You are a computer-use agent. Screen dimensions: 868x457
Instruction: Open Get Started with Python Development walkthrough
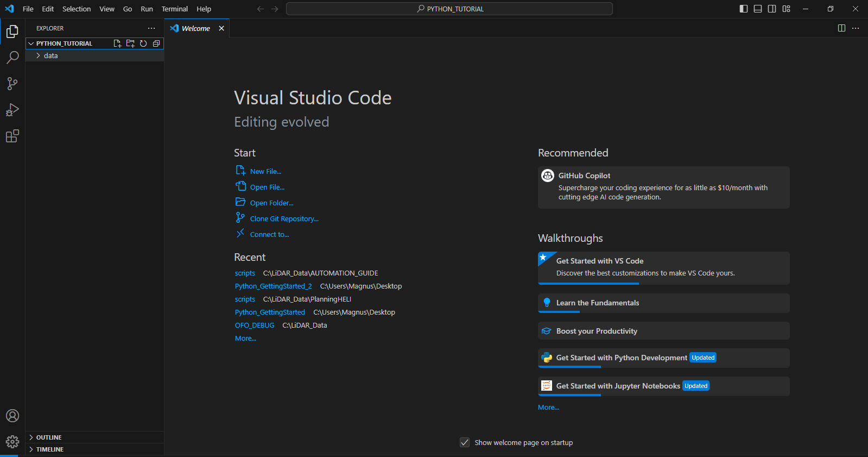(663, 358)
